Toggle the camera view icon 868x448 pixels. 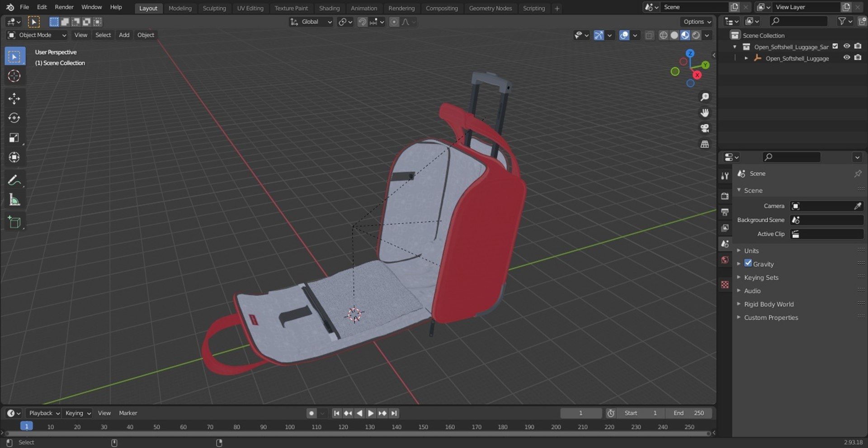pos(704,128)
